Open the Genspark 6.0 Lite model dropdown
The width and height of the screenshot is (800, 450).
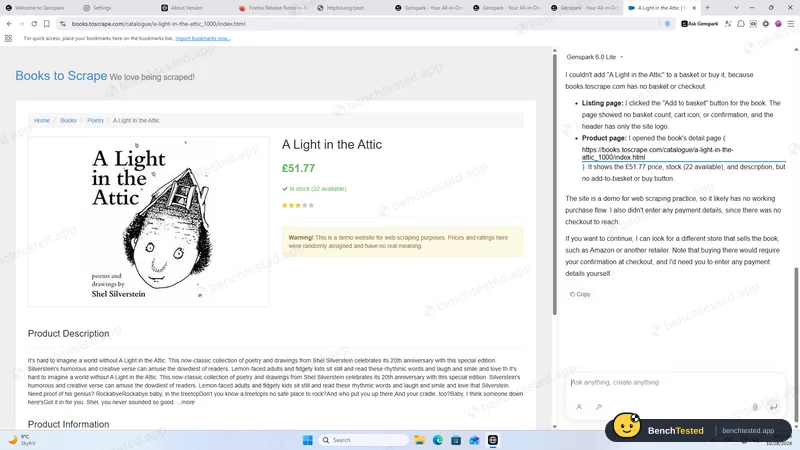(x=595, y=57)
